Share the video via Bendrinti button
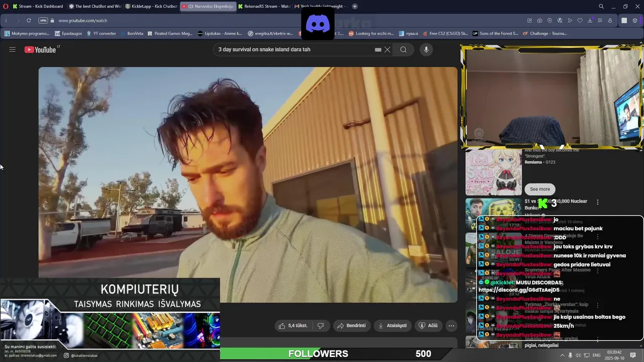644x362 pixels. click(352, 326)
